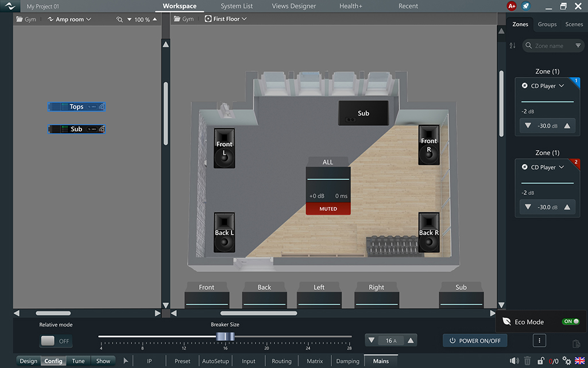Change language via UK flag icon
Image resolution: width=588 pixels, height=368 pixels.
point(579,361)
